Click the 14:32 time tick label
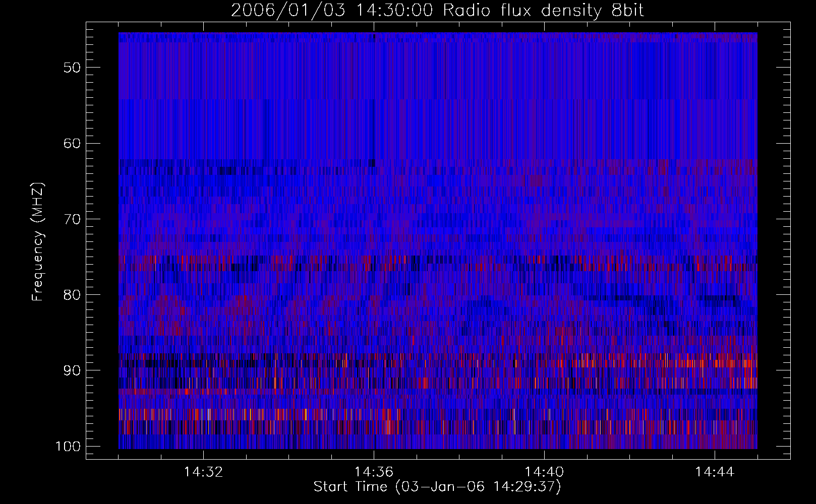Image resolution: width=816 pixels, height=504 pixels. coord(204,472)
